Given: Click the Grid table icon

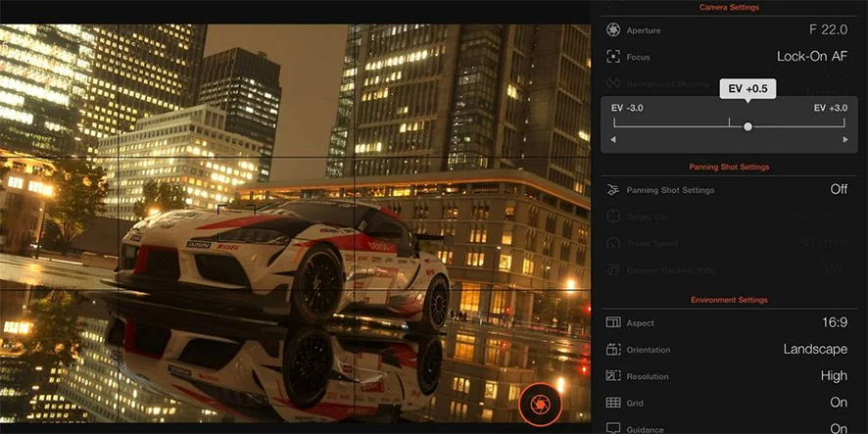Looking at the screenshot, I should [x=613, y=403].
